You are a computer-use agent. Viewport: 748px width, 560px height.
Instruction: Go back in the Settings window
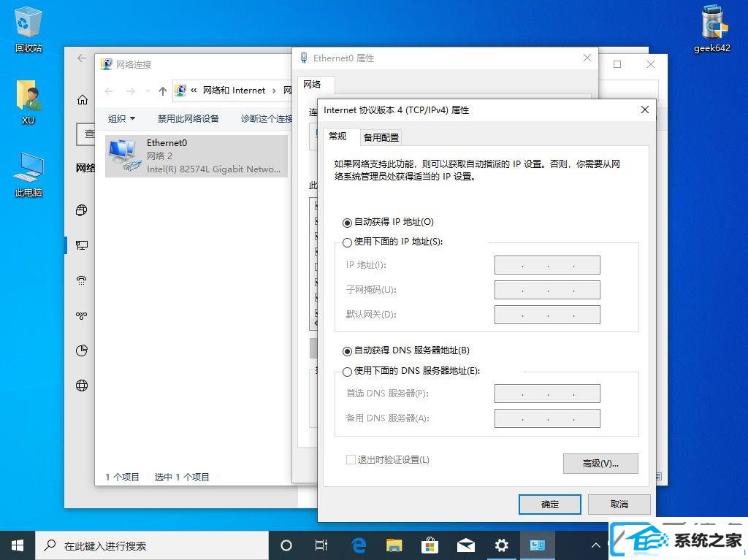click(82, 58)
